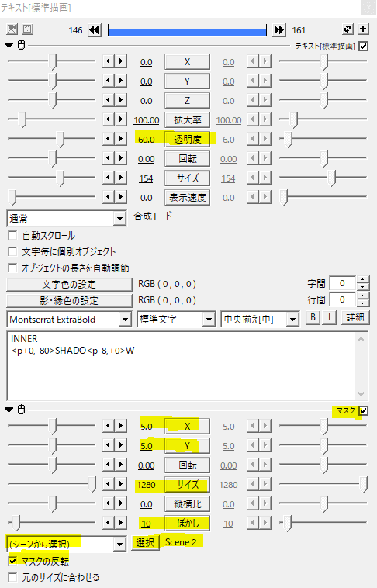Click the 選択 button beside Scene 2
Image resolution: width=377 pixels, height=588 pixels.
(145, 543)
